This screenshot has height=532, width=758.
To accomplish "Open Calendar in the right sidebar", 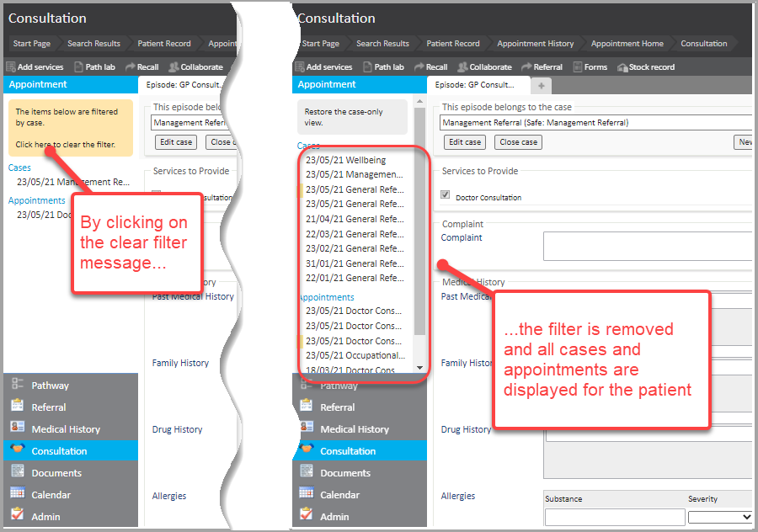I will coord(339,495).
